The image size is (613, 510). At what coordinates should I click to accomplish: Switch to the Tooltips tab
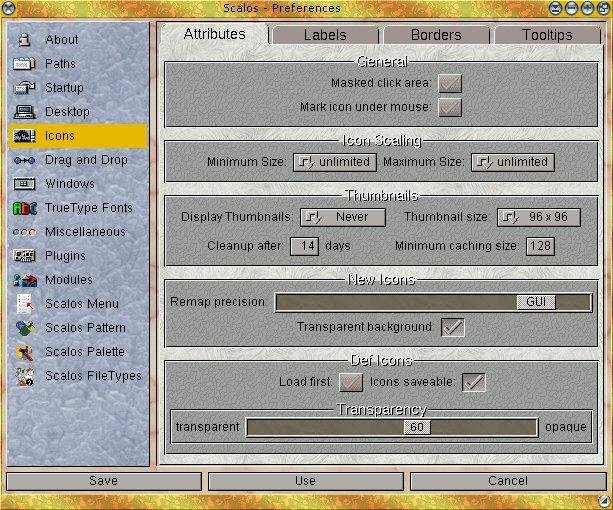pyautogui.click(x=547, y=35)
